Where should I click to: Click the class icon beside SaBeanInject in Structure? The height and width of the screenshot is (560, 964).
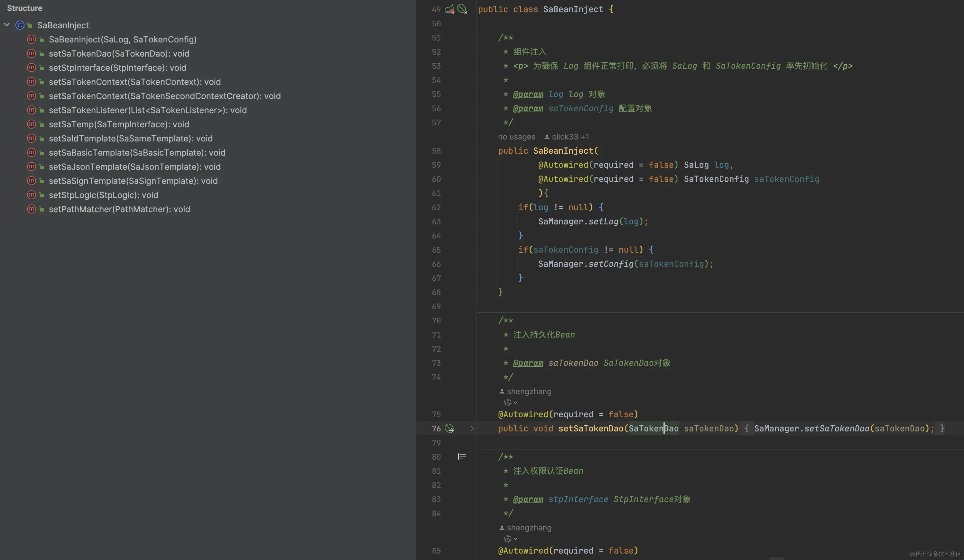[x=20, y=25]
